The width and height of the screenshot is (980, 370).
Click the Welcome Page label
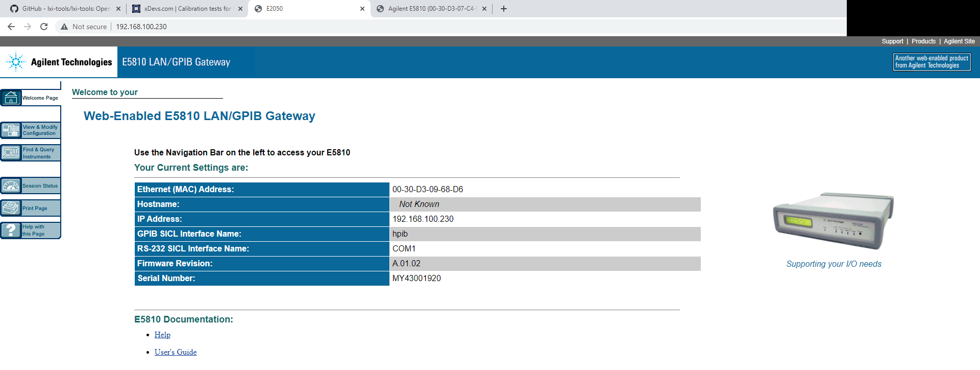pyautogui.click(x=40, y=98)
